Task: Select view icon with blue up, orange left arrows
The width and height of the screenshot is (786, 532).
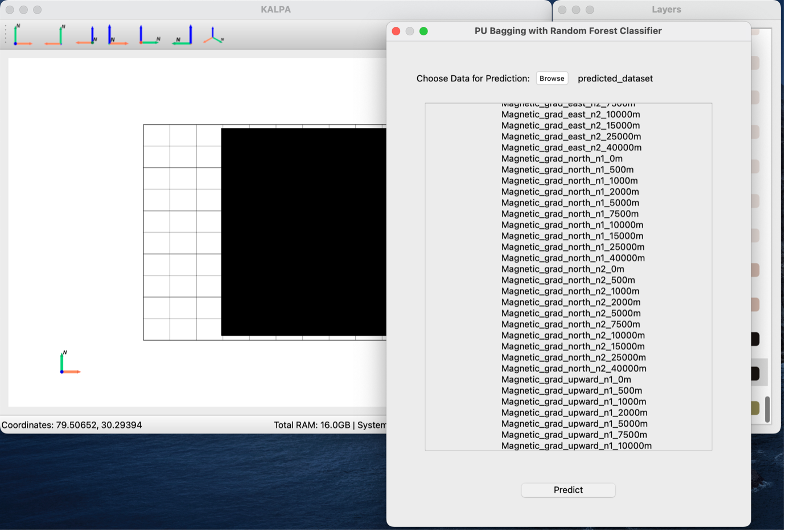Action: [87, 35]
